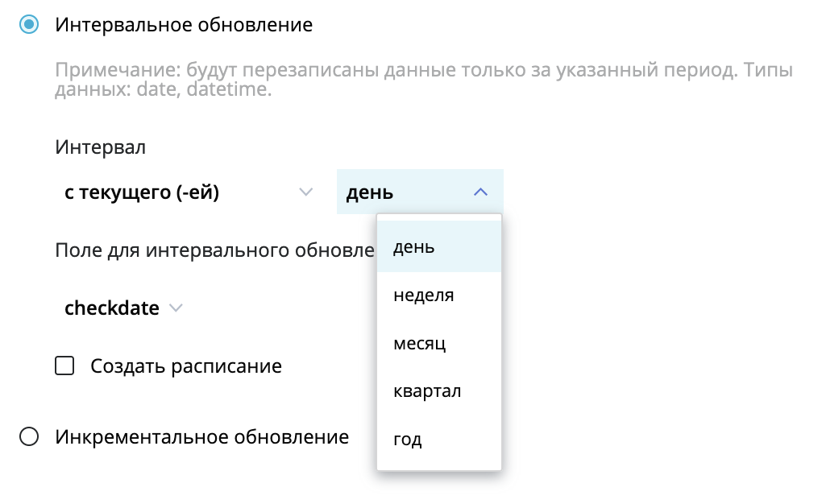Choose 'день' from the dropdown list
This screenshot has height=504, width=822.
click(439, 246)
